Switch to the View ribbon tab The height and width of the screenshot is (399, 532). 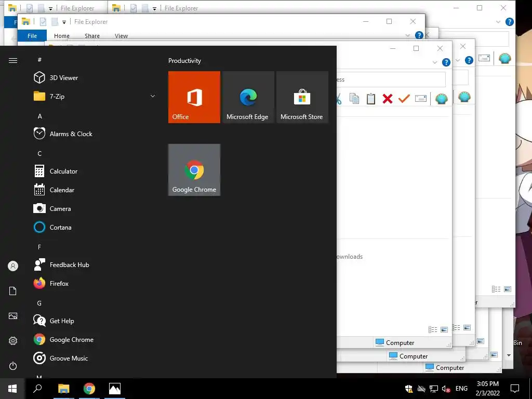(x=121, y=36)
